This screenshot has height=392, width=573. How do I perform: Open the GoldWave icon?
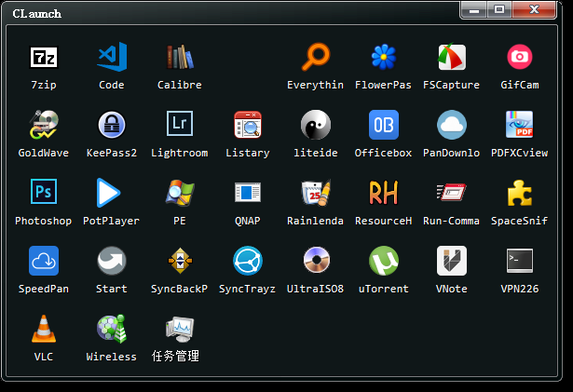[x=44, y=125]
